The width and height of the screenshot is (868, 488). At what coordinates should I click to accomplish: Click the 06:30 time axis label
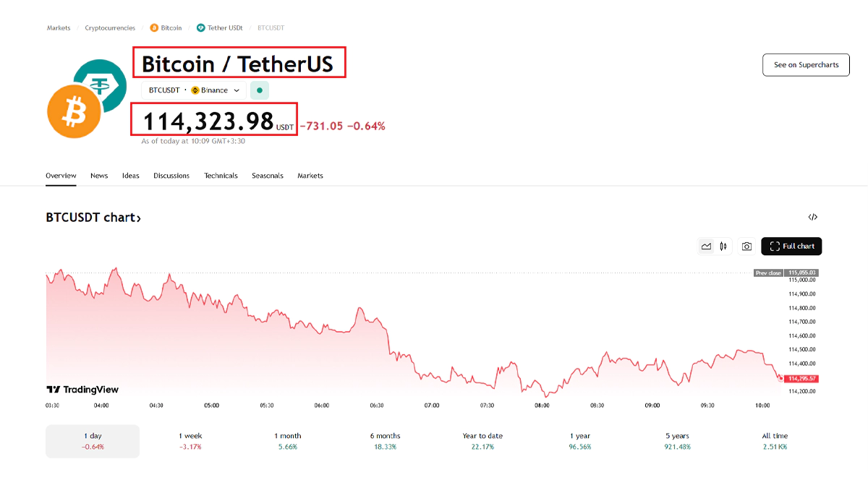pos(376,406)
